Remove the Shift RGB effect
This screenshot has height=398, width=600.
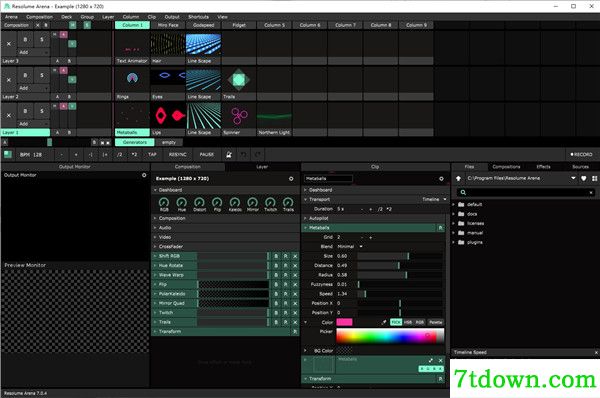(295, 256)
